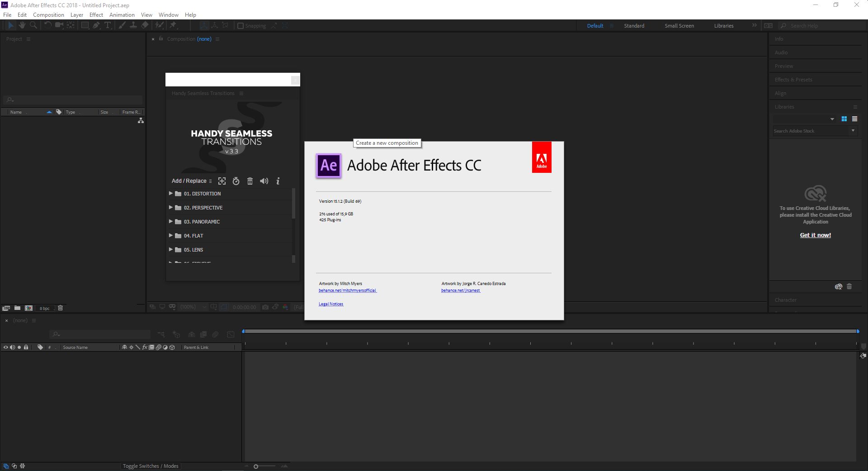The width and height of the screenshot is (868, 471).
Task: Select the Clone Stamp tool
Action: [x=133, y=25]
